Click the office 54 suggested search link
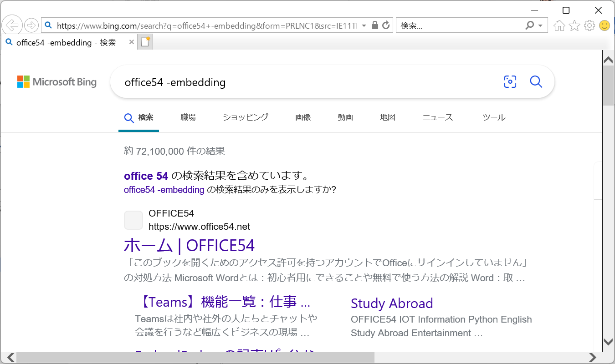Image resolution: width=615 pixels, height=364 pixels. click(146, 176)
